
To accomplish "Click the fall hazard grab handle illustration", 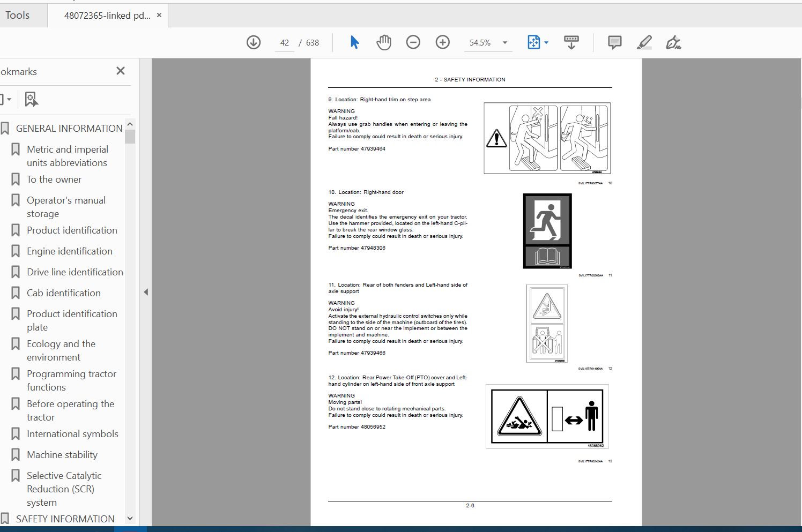I will pyautogui.click(x=547, y=138).
